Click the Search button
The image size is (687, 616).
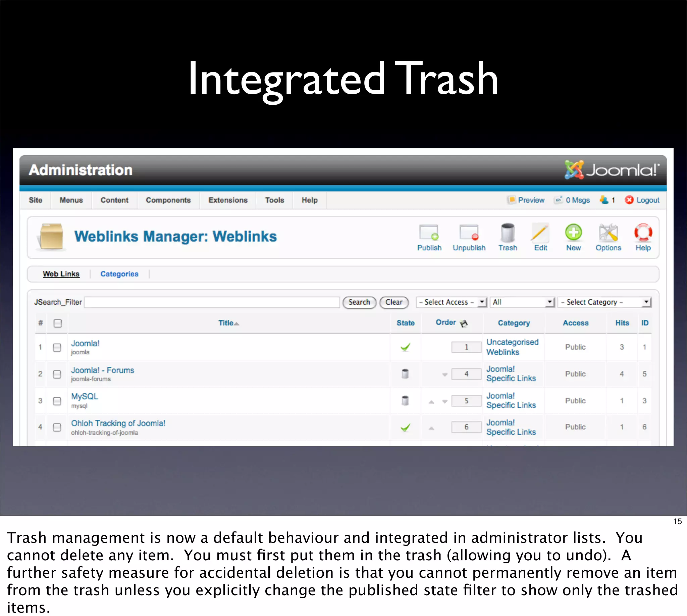(359, 302)
